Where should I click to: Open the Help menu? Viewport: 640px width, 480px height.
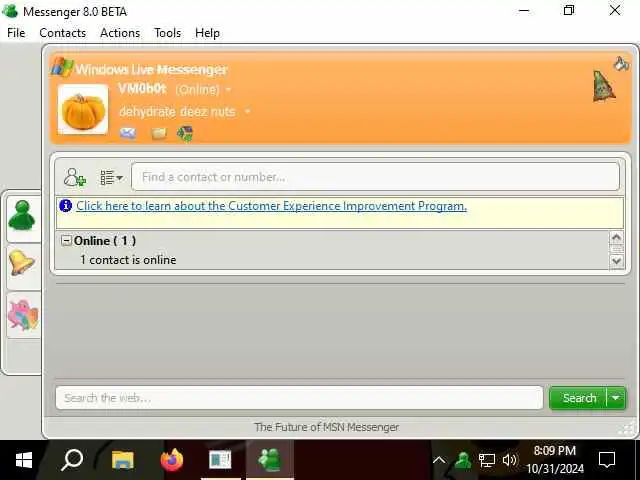pyautogui.click(x=207, y=33)
